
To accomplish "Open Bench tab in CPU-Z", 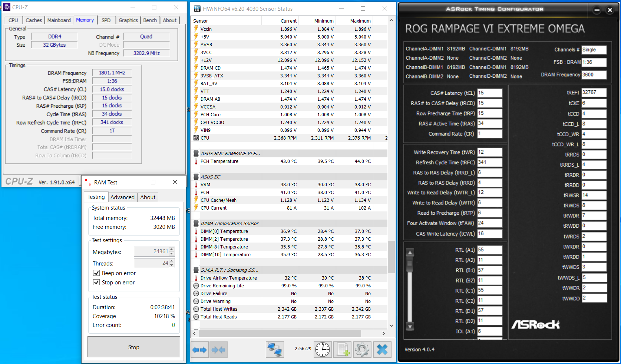I will 150,20.
